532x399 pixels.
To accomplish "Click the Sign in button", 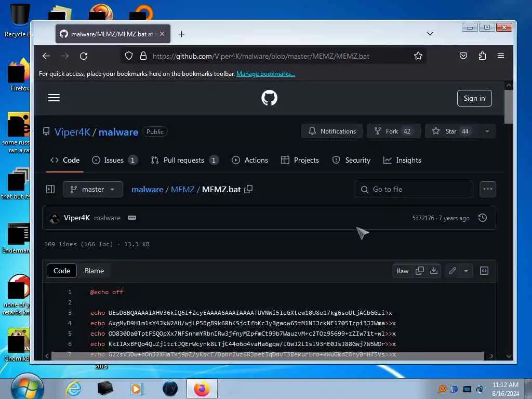I will (x=474, y=98).
